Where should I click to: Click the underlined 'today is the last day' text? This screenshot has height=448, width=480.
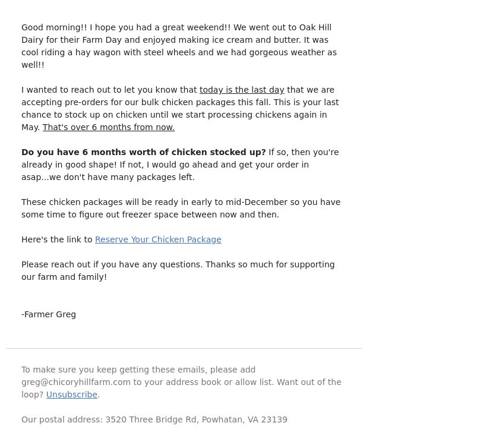(242, 90)
